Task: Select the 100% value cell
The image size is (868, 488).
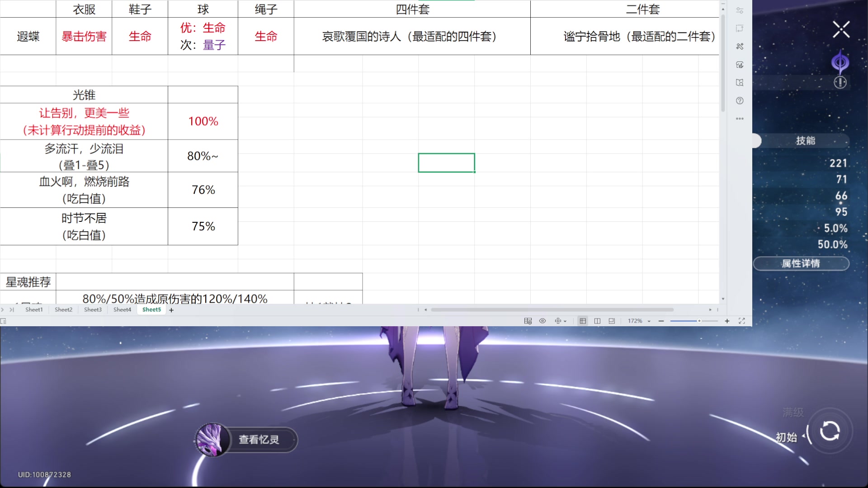Action: [203, 121]
